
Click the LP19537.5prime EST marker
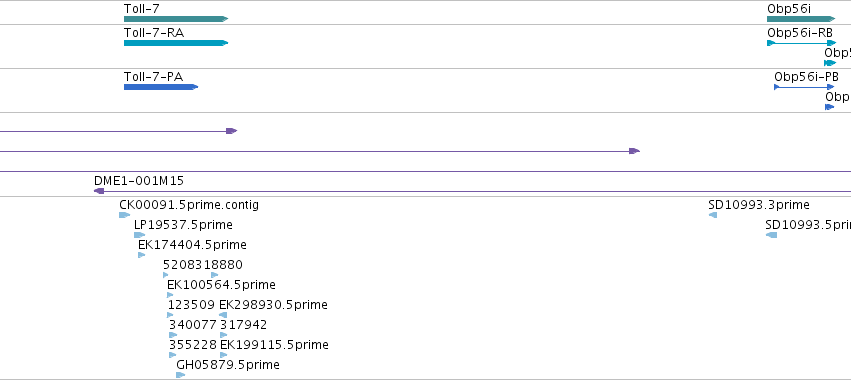coord(139,235)
